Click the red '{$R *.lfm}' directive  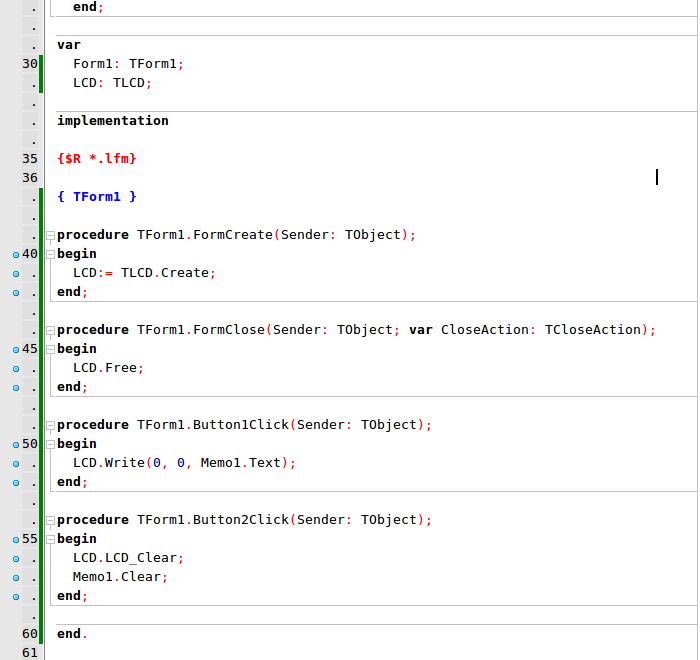pyautogui.click(x=96, y=159)
